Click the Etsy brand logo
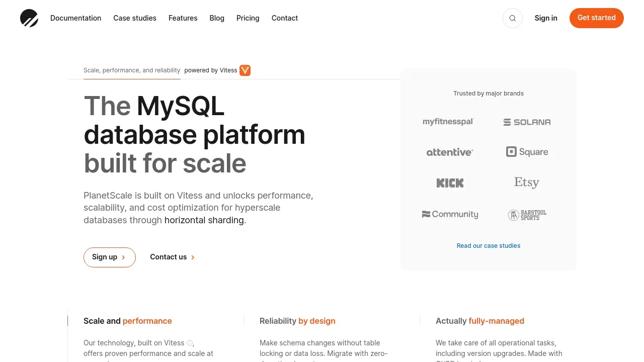 (x=527, y=183)
